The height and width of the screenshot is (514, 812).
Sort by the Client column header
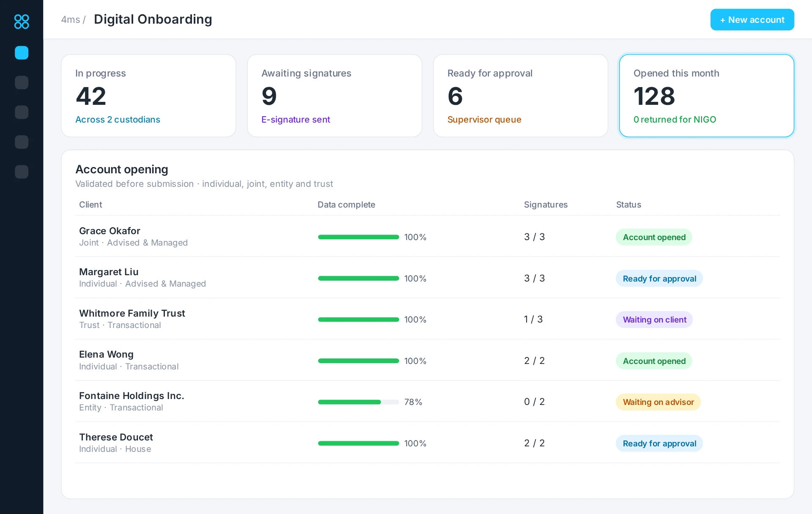91,205
